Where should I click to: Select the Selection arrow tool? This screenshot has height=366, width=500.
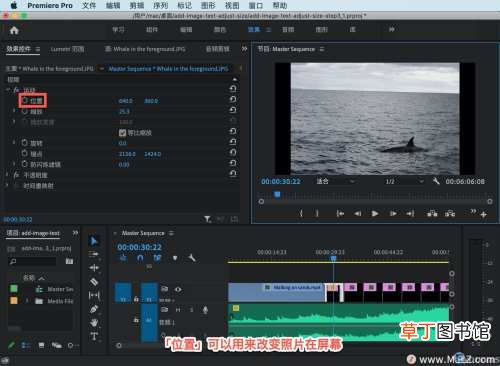click(94, 240)
